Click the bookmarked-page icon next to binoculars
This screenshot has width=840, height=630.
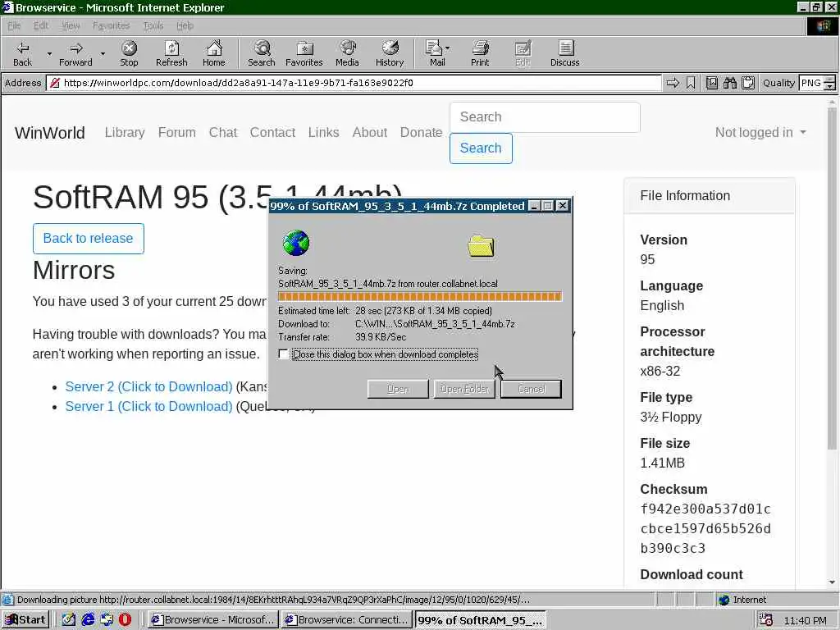click(x=712, y=83)
